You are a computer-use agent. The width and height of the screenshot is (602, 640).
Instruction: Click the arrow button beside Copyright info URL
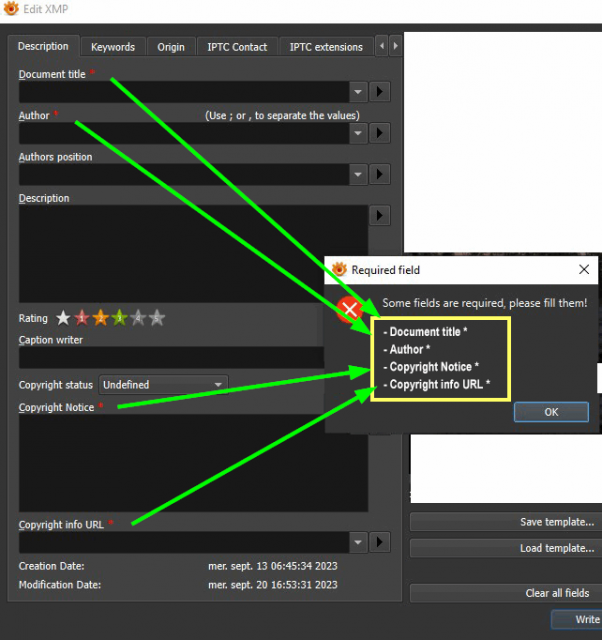pos(380,542)
